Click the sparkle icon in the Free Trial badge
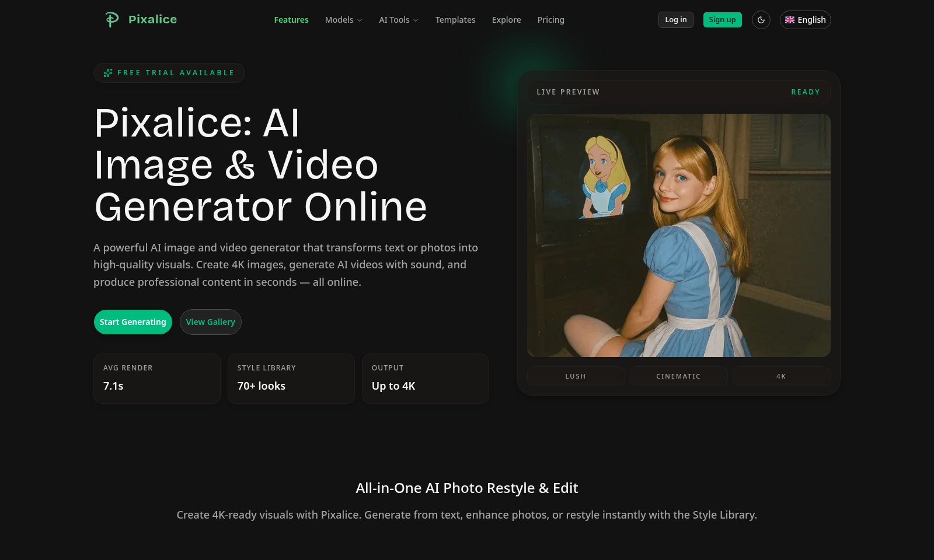 click(x=108, y=73)
